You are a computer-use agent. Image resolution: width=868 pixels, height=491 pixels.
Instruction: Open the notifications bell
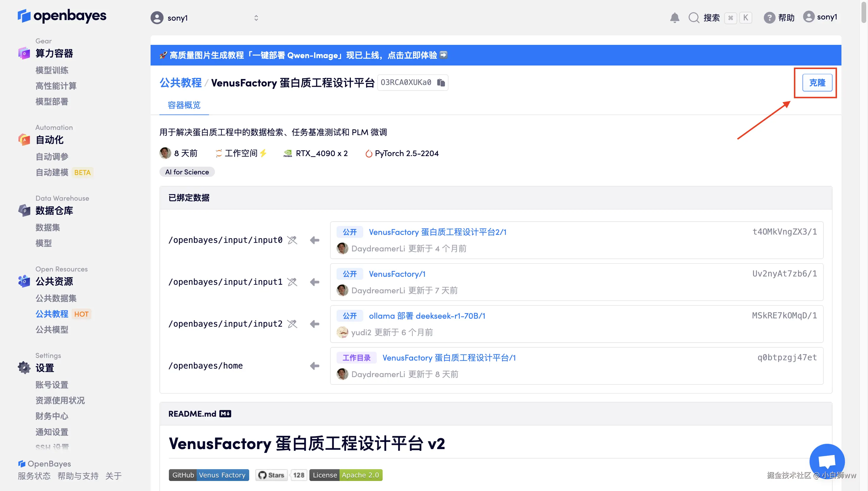point(674,17)
